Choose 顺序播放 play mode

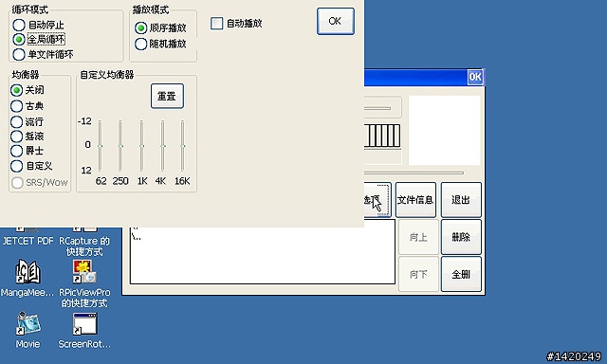pyautogui.click(x=141, y=27)
